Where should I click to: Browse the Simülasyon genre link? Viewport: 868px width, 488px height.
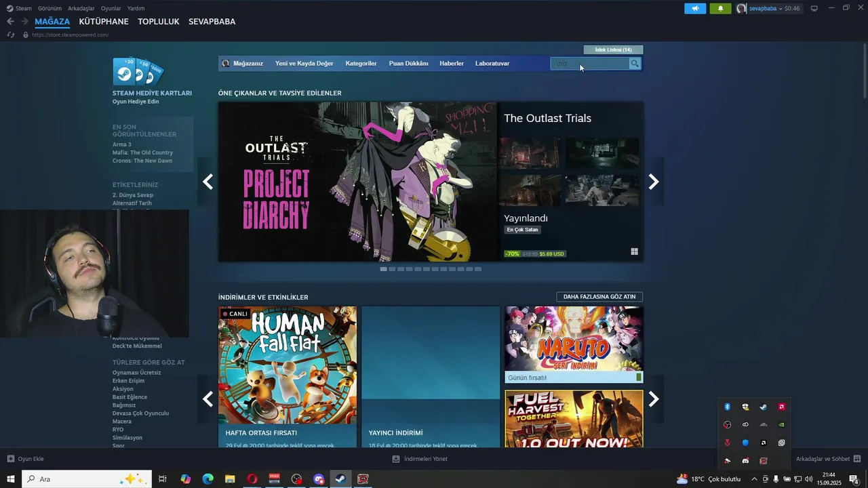tap(127, 438)
